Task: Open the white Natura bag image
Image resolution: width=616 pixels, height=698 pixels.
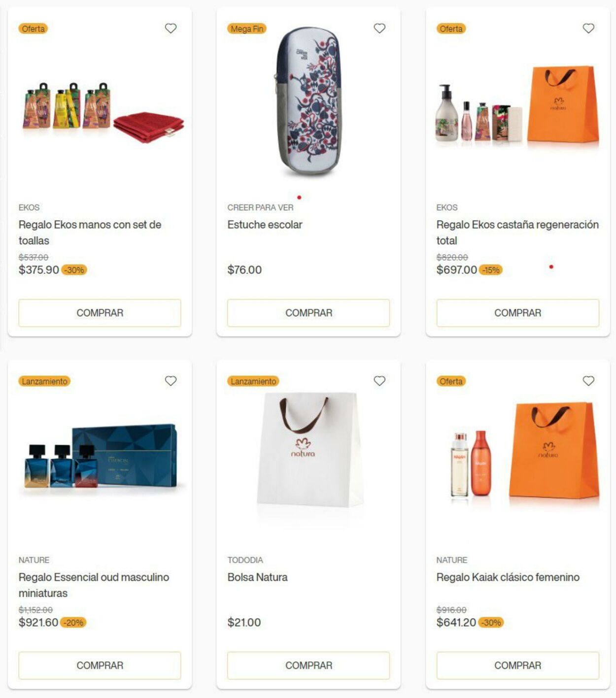Action: click(309, 449)
